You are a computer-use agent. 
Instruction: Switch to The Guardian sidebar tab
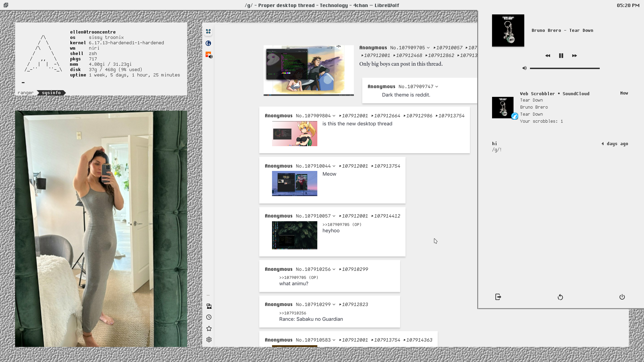(208, 43)
